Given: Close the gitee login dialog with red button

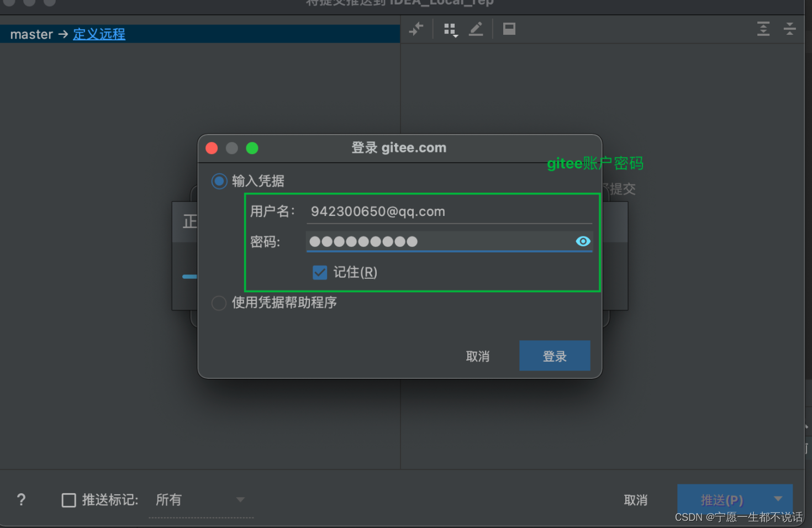Looking at the screenshot, I should tap(212, 148).
